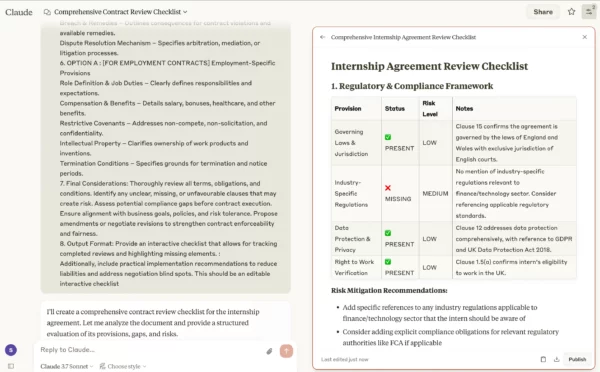The image size is (600, 372).
Task: Attach a file with paperclip icon
Action: (269, 351)
